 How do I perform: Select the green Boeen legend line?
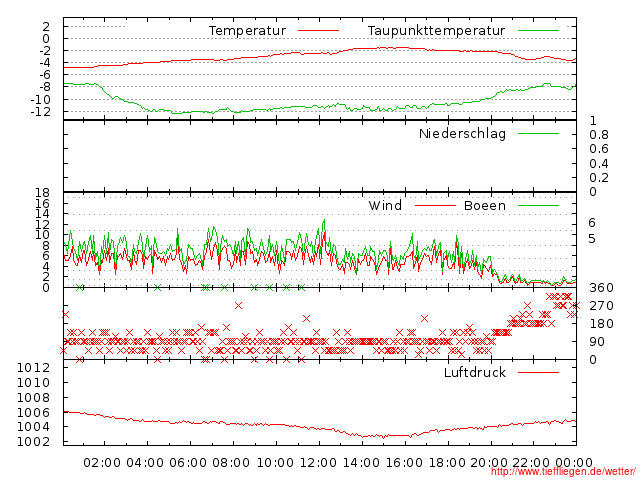tap(538, 205)
